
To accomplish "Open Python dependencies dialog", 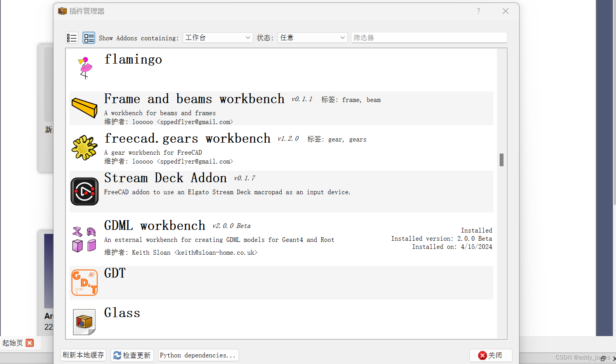I will pyautogui.click(x=198, y=355).
